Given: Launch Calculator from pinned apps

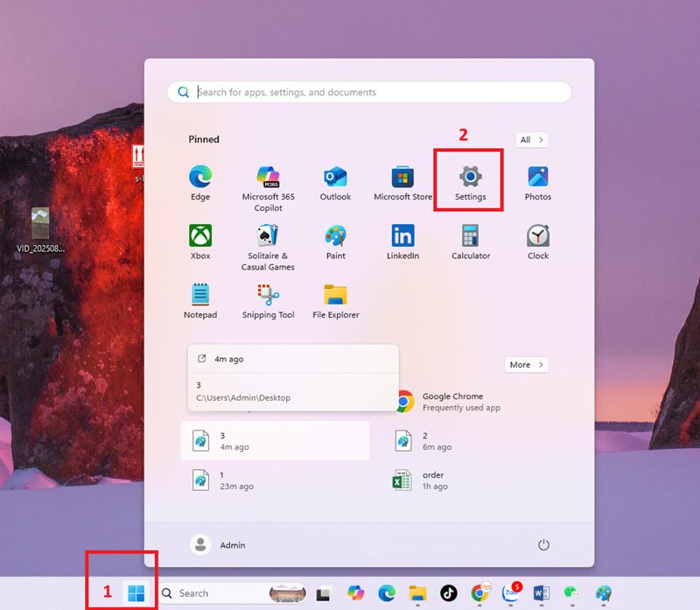Looking at the screenshot, I should [x=471, y=242].
